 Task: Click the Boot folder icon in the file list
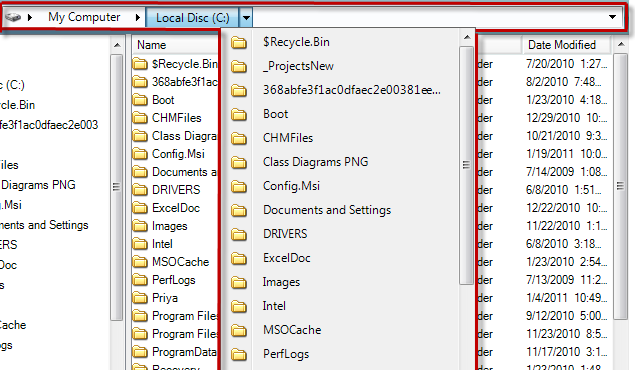(140, 100)
